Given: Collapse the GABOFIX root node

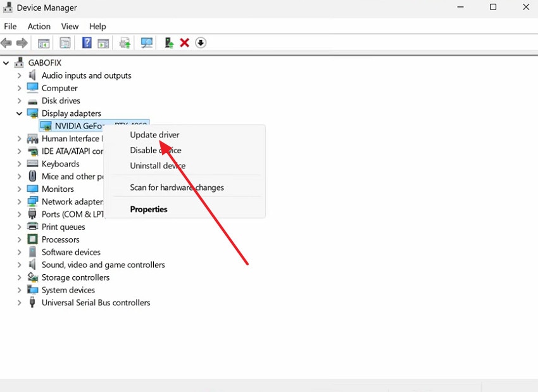Looking at the screenshot, I should [x=6, y=63].
